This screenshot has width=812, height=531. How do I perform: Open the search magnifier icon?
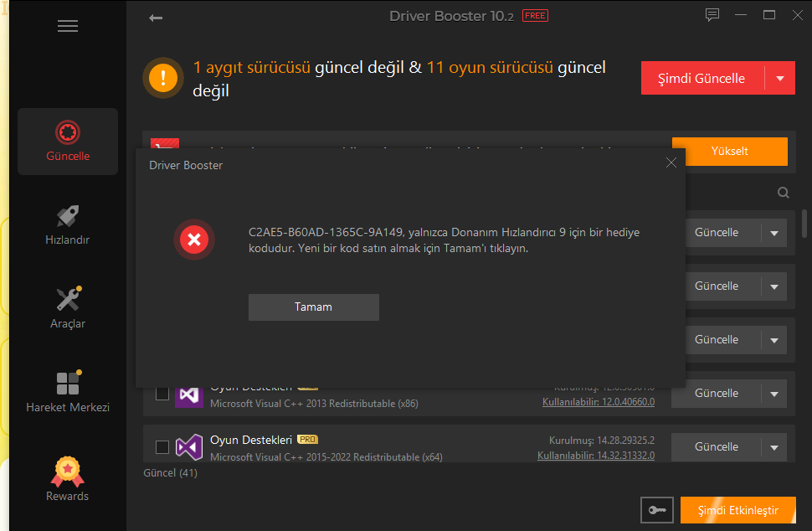click(x=783, y=193)
